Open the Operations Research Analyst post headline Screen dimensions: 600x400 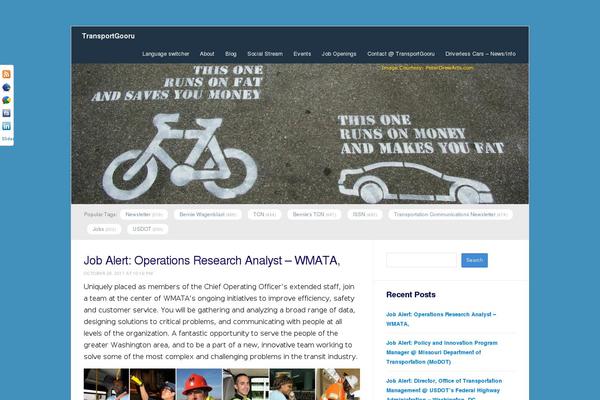point(212,261)
